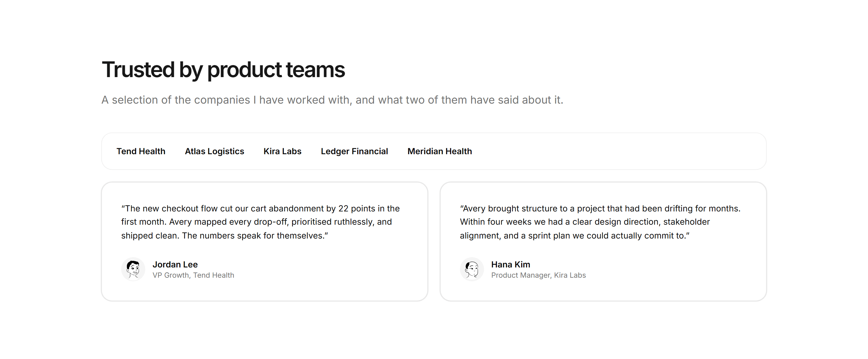Click the quote line mentioning cart abandonment
The height and width of the screenshot is (359, 868).
[x=260, y=208]
